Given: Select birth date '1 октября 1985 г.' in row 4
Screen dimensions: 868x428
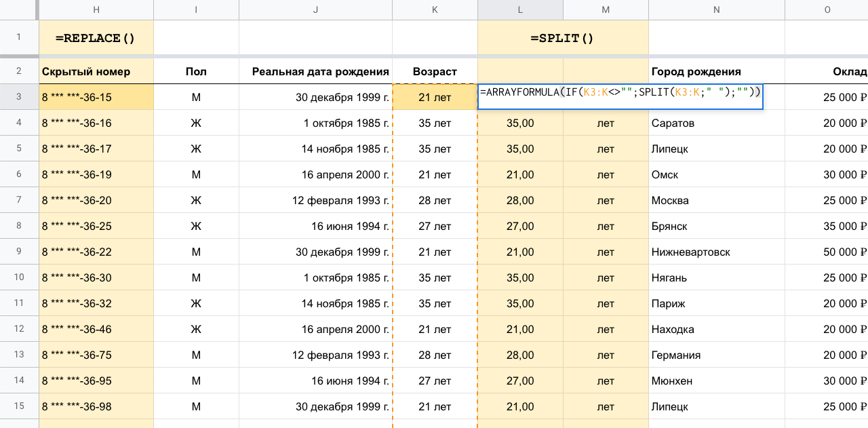Looking at the screenshot, I should [x=316, y=123].
